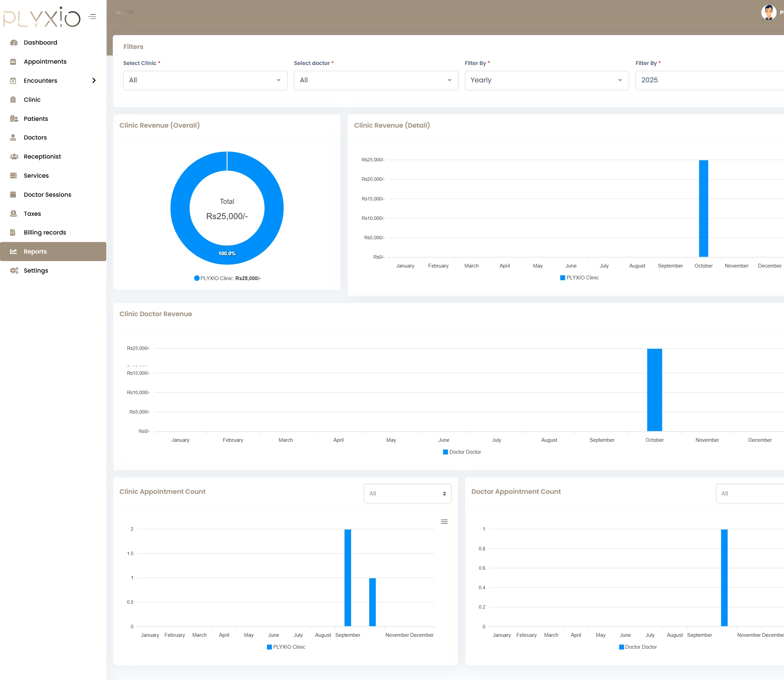
Task: Click the Clinic building icon
Action: coord(13,99)
